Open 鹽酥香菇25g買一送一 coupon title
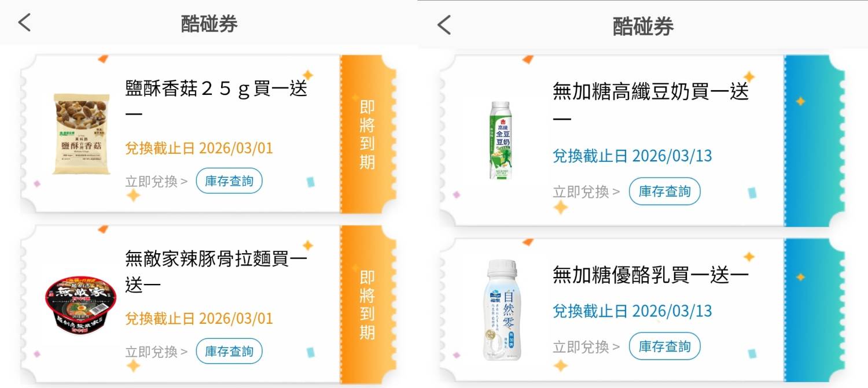Image resolution: width=868 pixels, height=388 pixels. tap(216, 101)
